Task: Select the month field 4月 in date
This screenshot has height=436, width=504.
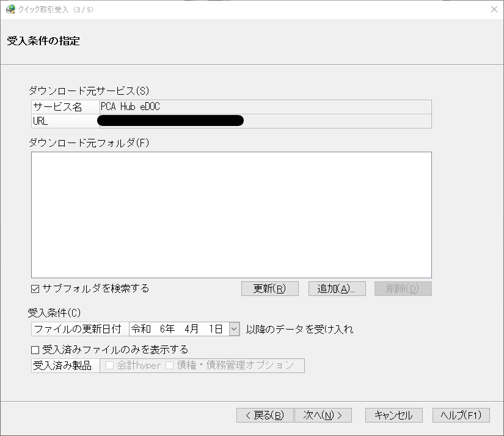Action: click(192, 329)
